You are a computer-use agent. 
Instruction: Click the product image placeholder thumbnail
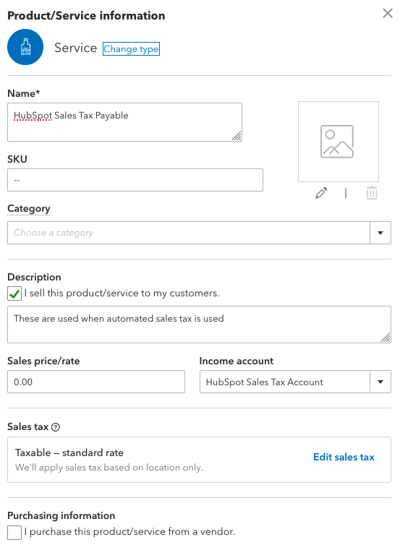(338, 142)
